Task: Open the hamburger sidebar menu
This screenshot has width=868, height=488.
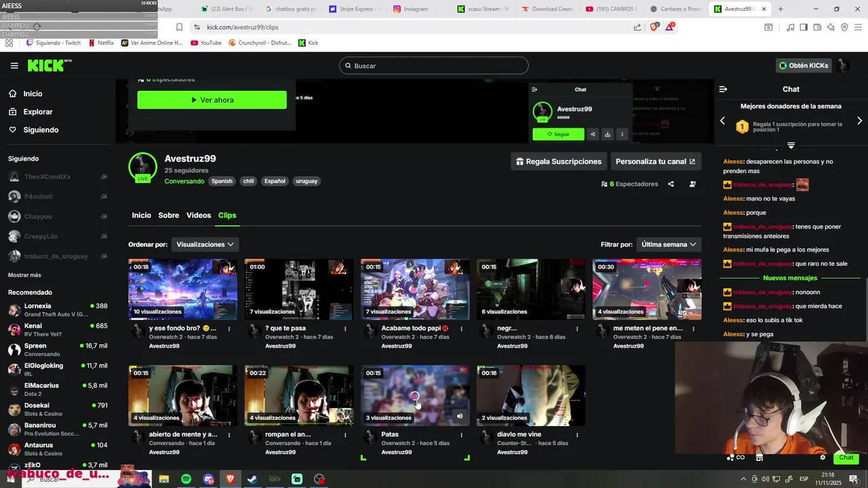Action: pyautogui.click(x=14, y=66)
